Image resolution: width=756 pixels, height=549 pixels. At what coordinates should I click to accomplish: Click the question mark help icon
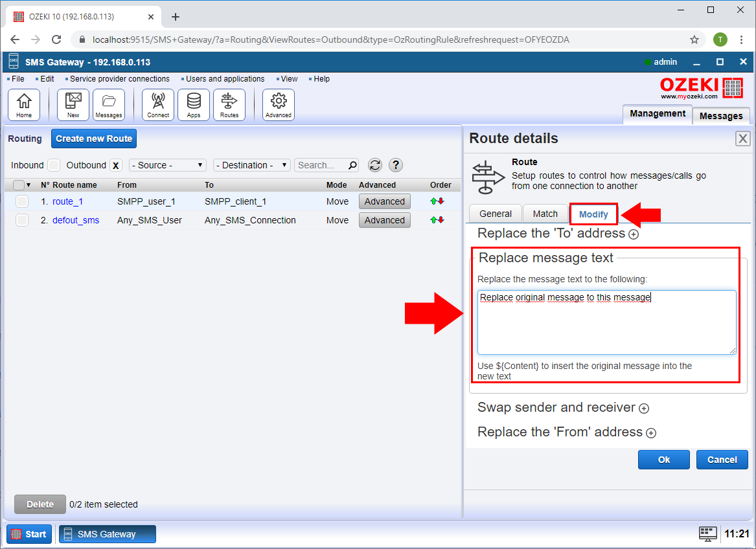pyautogui.click(x=396, y=165)
